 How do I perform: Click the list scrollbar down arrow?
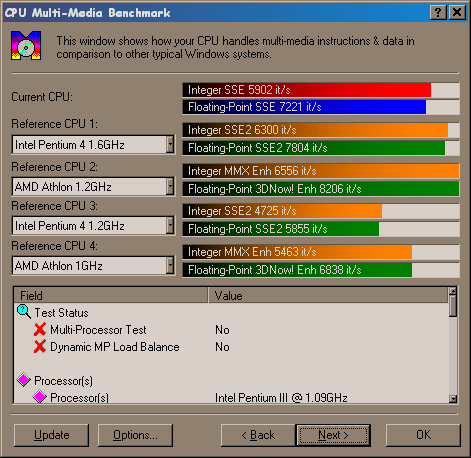[x=453, y=399]
